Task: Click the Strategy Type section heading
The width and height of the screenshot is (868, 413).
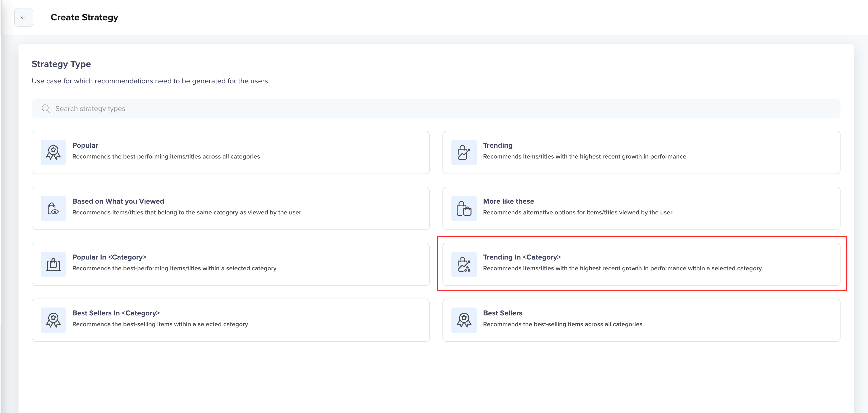Action: point(61,64)
